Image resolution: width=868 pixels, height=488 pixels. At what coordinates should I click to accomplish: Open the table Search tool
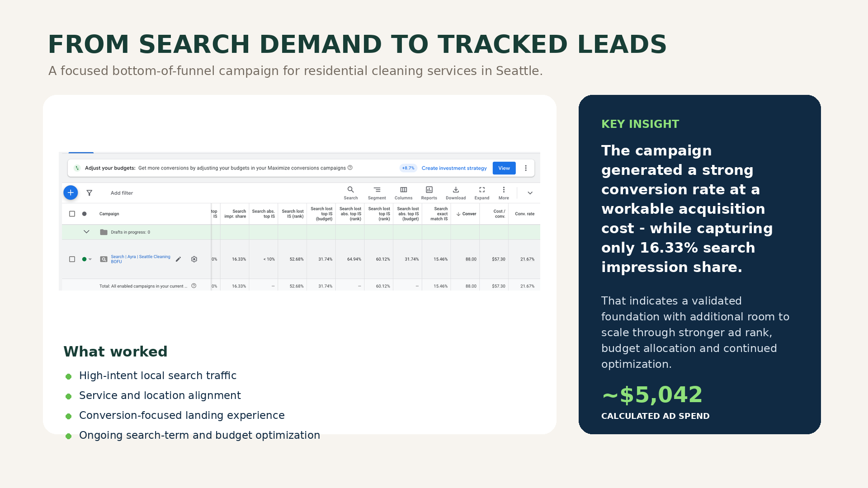[350, 193]
